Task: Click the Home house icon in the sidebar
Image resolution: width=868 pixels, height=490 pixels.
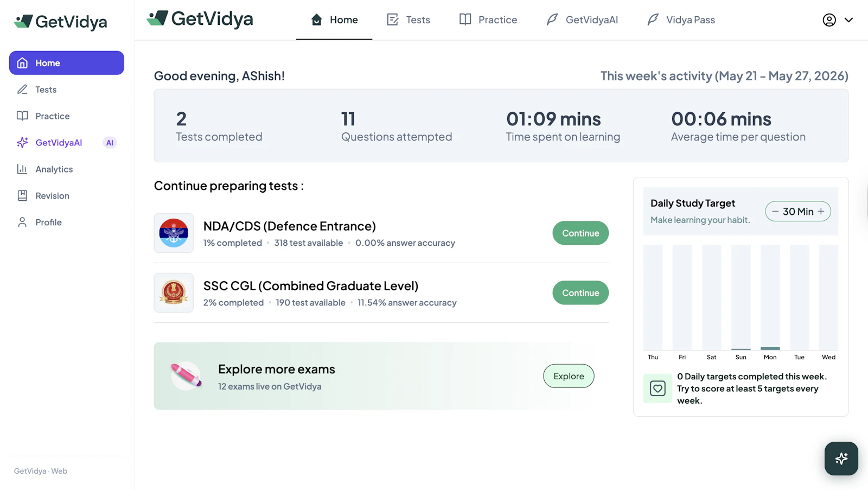Action: [x=22, y=63]
